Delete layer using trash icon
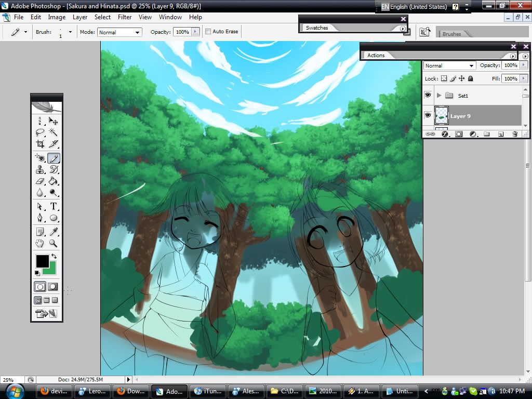The image size is (532, 399). (515, 134)
